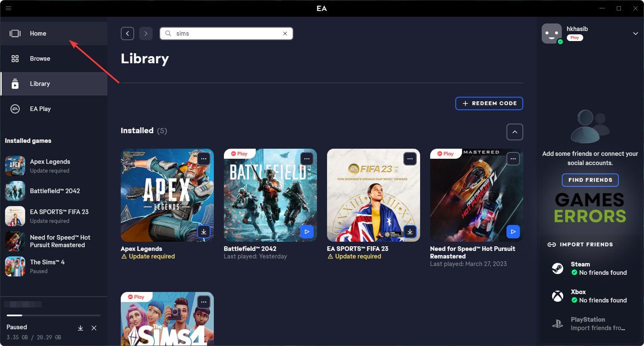Download the Apex Legends update from its card

(204, 232)
